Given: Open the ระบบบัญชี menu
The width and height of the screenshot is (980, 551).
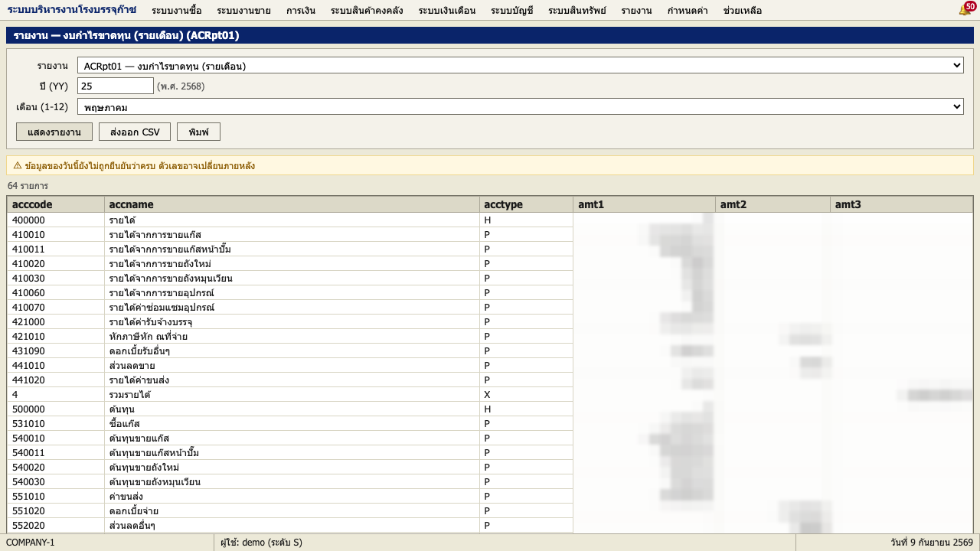Looking at the screenshot, I should 511,10.
